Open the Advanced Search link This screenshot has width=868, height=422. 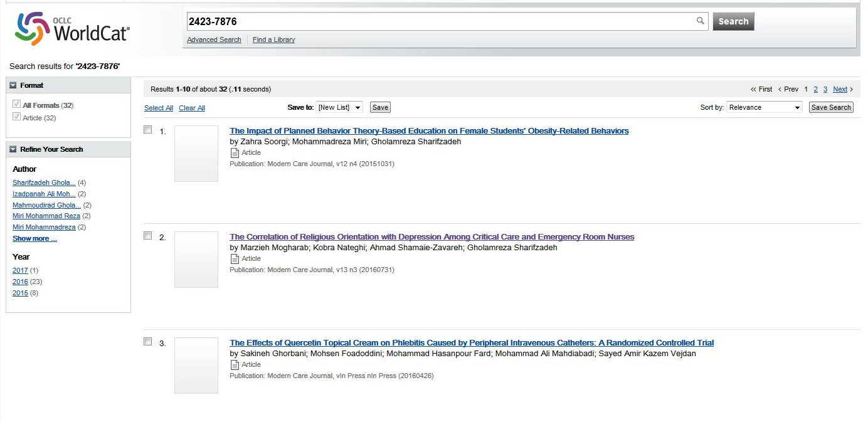click(214, 40)
